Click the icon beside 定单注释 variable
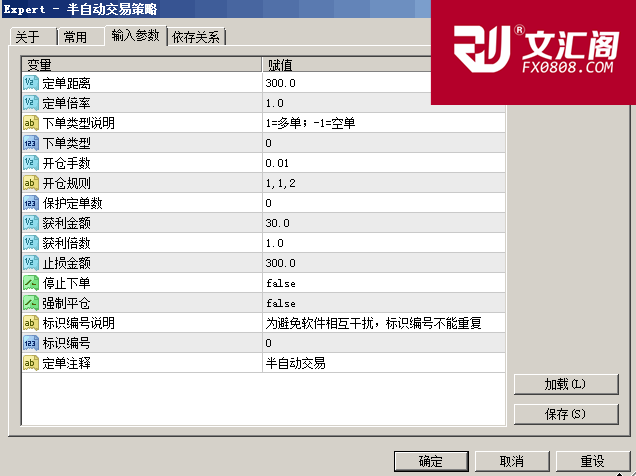 tap(30, 363)
